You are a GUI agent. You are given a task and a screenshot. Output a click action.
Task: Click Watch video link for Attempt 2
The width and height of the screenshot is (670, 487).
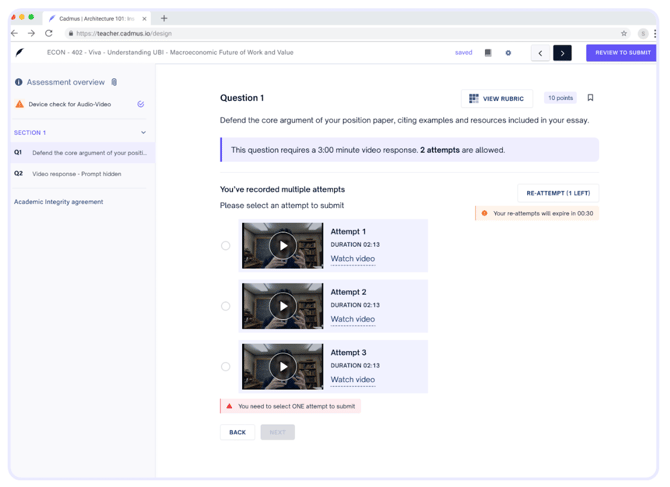click(x=353, y=319)
